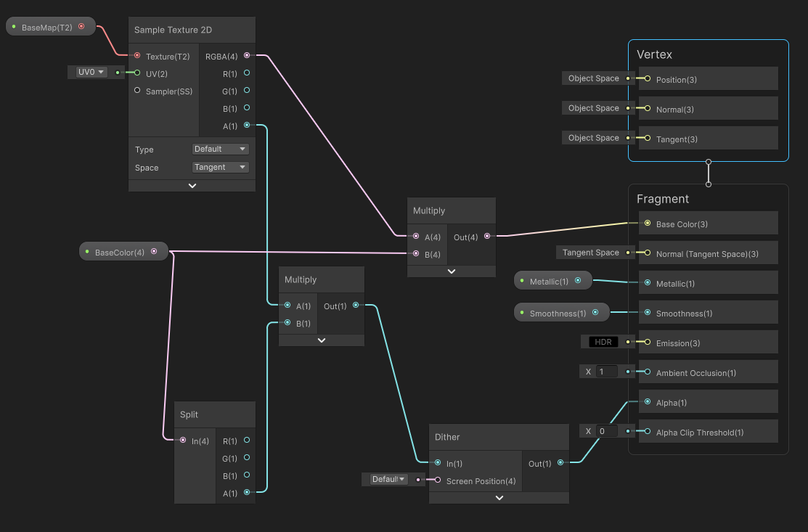The image size is (808, 532).
Task: Click the Base Color(3) fragment input port
Action: [647, 224]
